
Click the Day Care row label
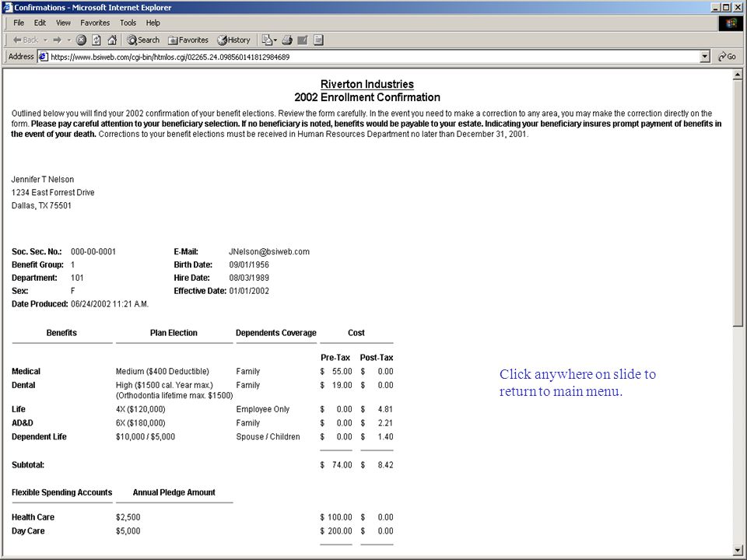click(28, 531)
